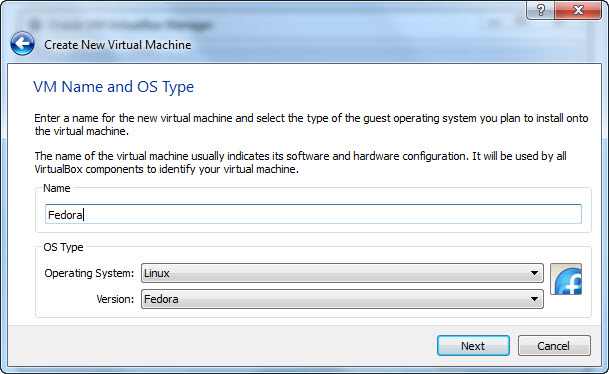
Task: Click the 'Create New Virtual Machine' title text
Action: click(x=117, y=45)
